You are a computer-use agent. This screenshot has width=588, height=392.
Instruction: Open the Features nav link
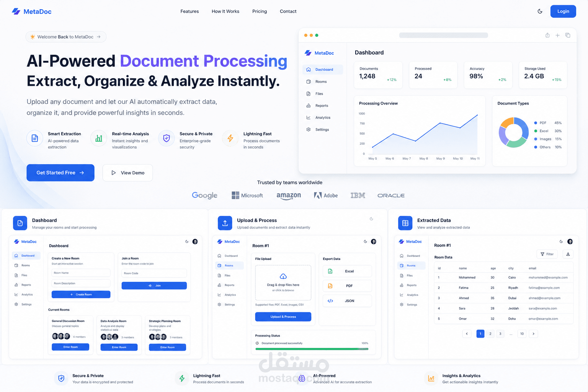(189, 11)
